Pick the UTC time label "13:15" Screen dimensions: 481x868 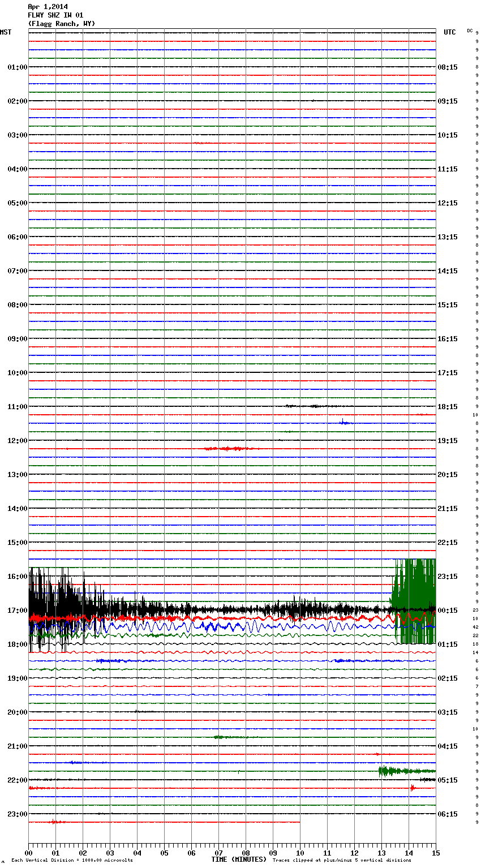(x=448, y=237)
